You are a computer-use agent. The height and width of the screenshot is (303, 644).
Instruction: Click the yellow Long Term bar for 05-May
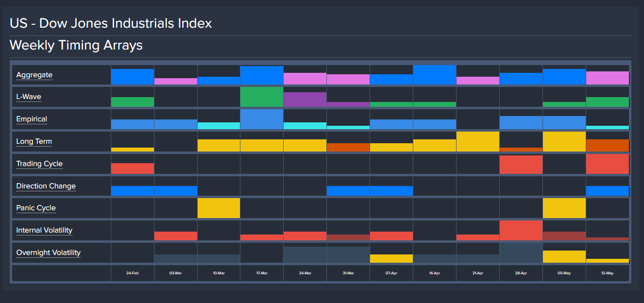point(564,142)
